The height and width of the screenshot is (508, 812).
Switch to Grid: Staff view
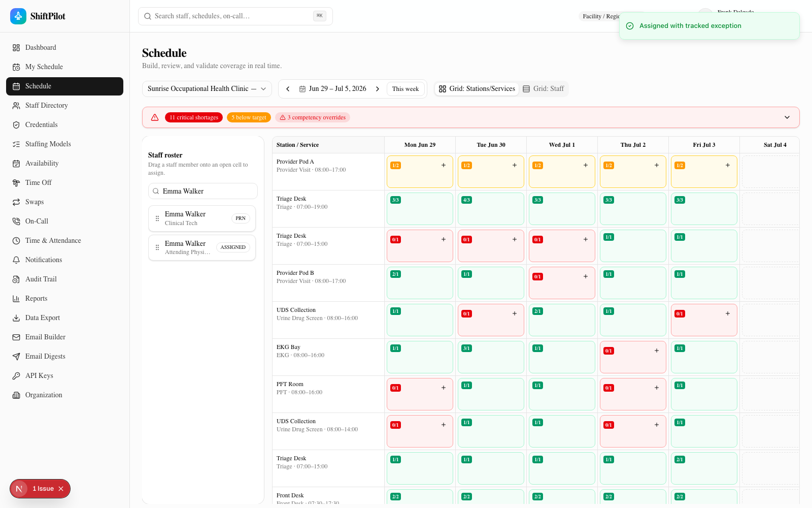(x=544, y=89)
